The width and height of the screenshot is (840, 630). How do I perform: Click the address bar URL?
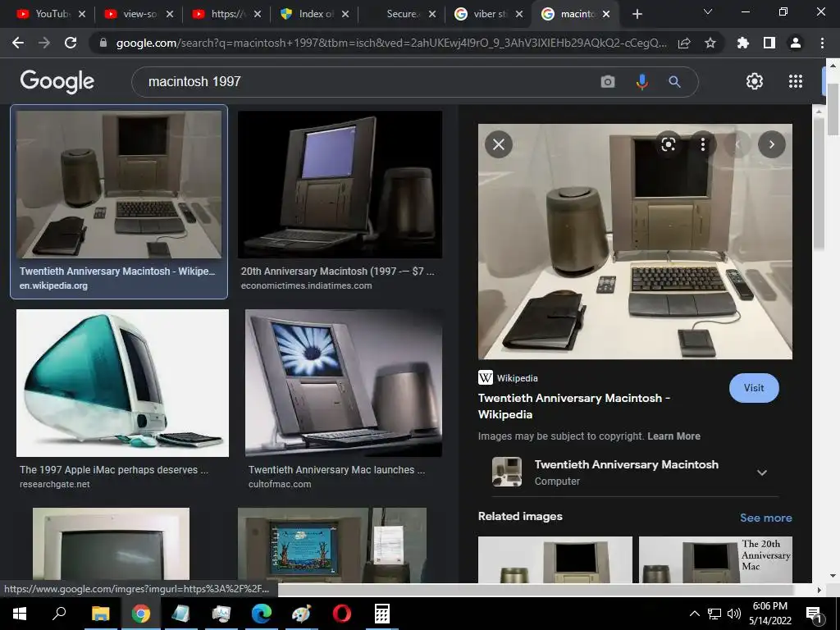[x=391, y=43]
